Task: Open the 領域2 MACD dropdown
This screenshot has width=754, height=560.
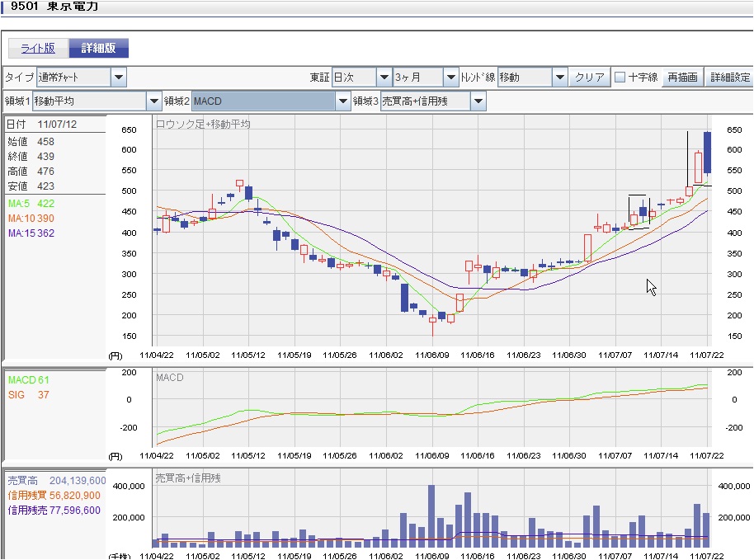Action: pos(344,101)
